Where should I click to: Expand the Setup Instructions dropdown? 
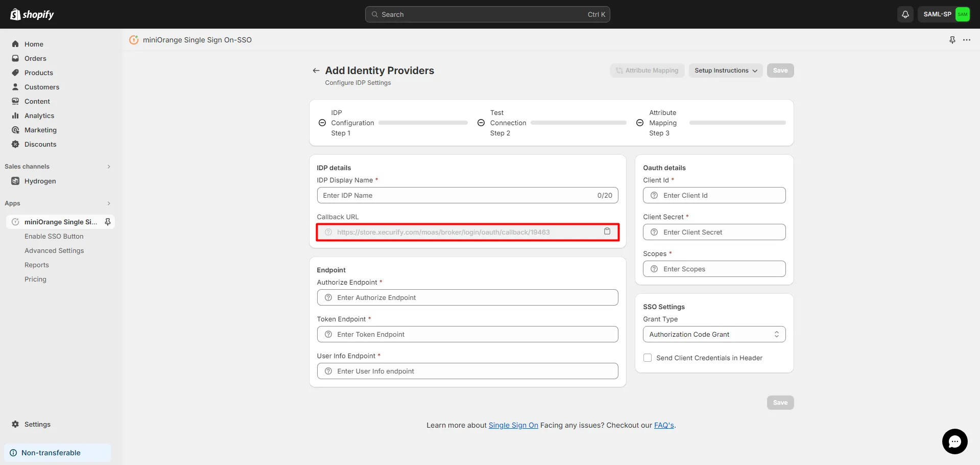pos(725,71)
